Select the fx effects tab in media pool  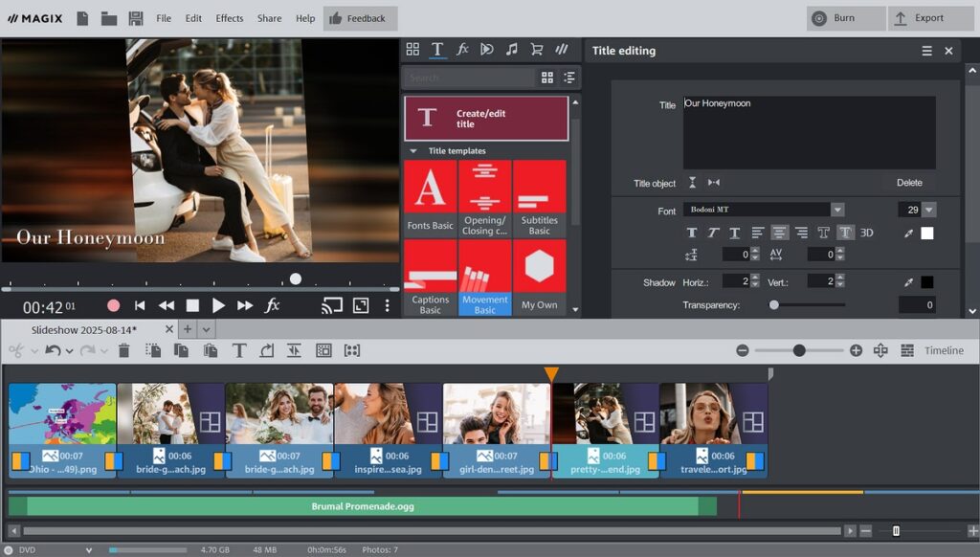click(463, 49)
